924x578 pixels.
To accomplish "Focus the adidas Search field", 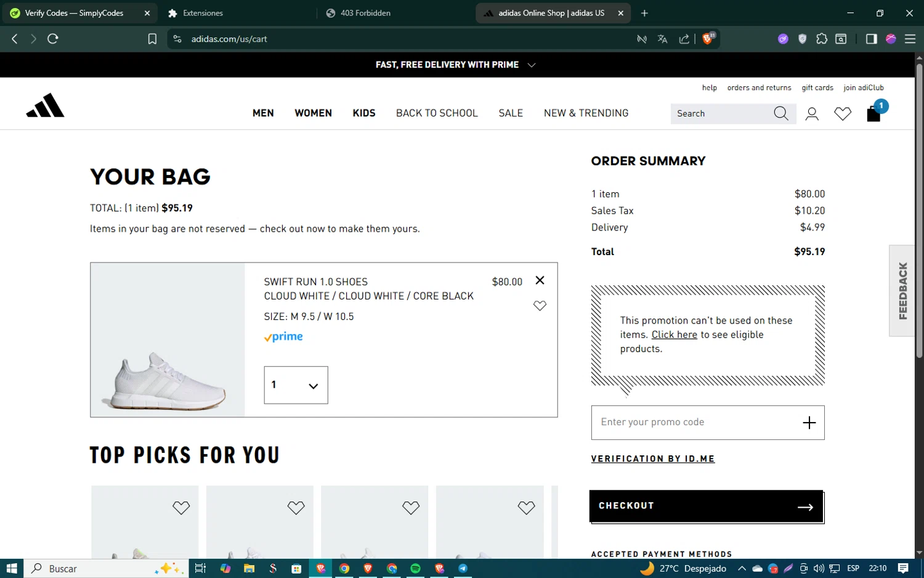I will tap(721, 113).
